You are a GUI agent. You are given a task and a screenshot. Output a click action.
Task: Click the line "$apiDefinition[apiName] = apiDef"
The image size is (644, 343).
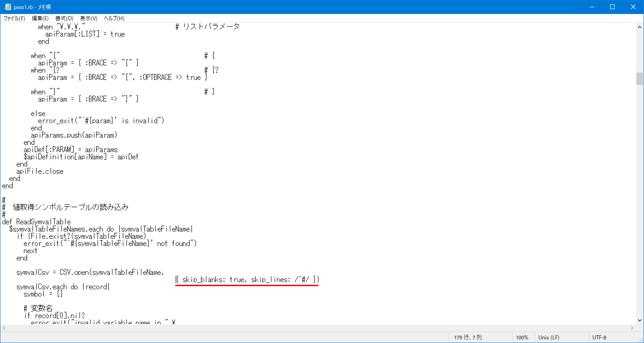(81, 157)
